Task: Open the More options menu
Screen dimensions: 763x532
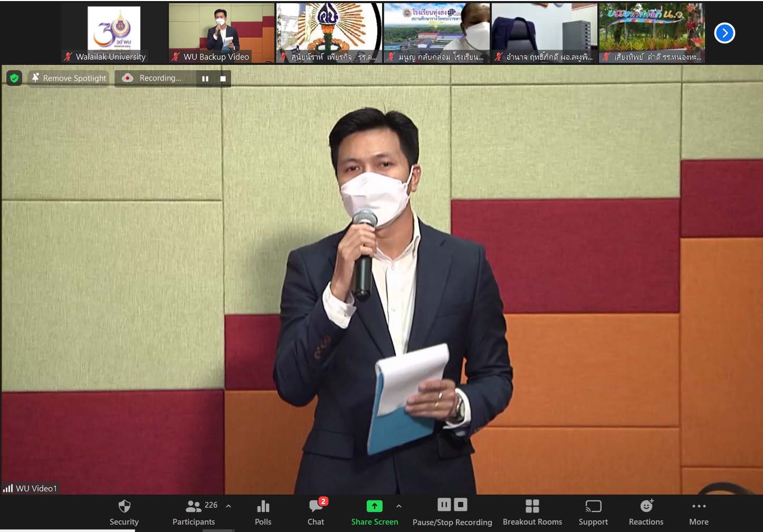Action: click(699, 512)
